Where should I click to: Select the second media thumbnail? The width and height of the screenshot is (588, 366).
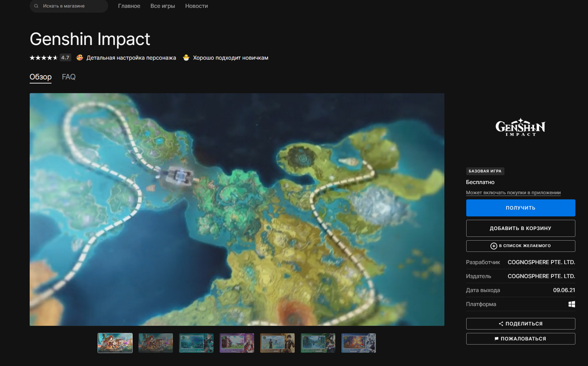(156, 343)
